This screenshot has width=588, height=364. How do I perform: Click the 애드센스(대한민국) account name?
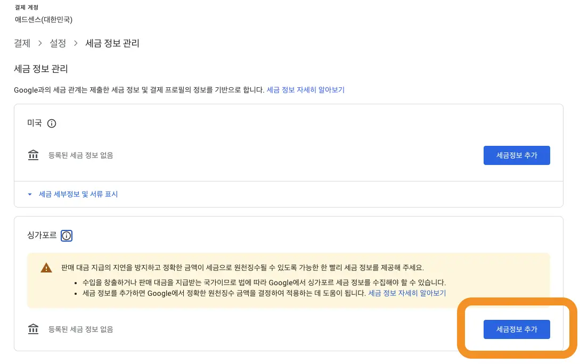[44, 19]
